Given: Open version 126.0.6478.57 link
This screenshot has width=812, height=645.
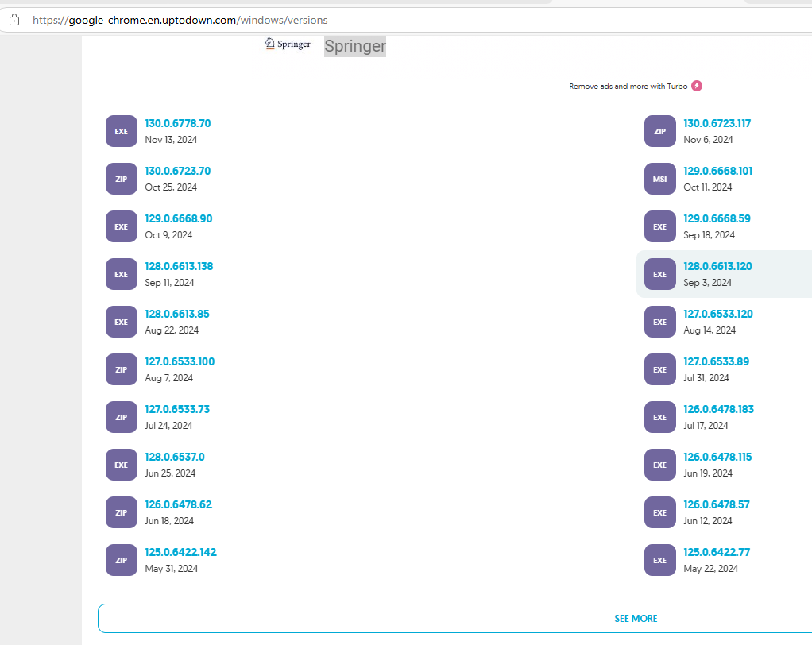Looking at the screenshot, I should (x=717, y=504).
